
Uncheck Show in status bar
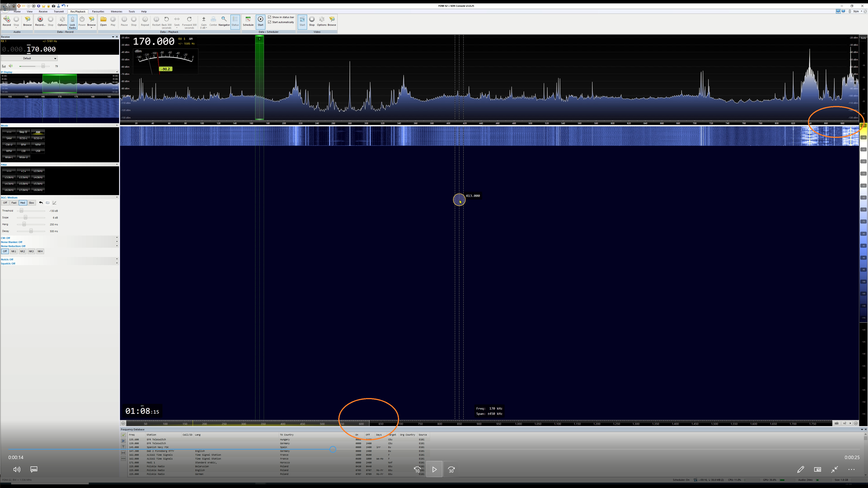click(x=270, y=17)
